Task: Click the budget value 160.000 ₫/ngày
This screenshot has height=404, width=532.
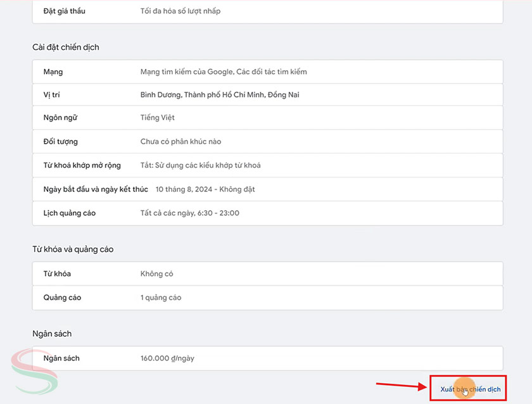Action: tap(167, 358)
